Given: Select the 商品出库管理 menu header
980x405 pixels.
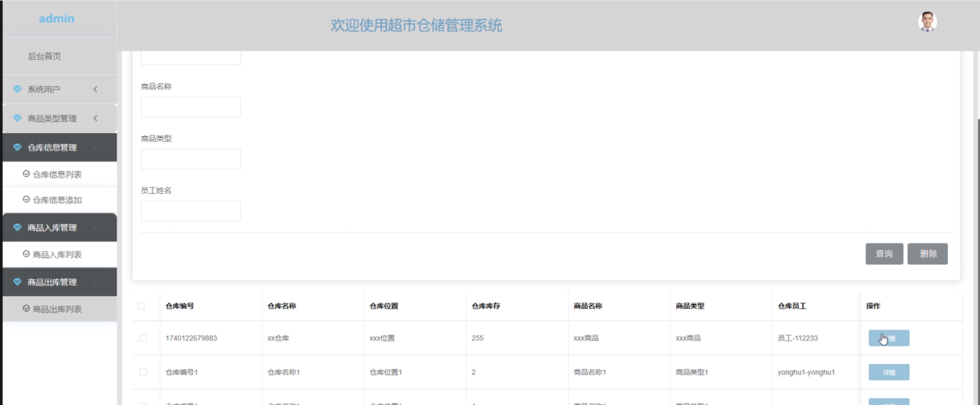Looking at the screenshot, I should point(59,282).
